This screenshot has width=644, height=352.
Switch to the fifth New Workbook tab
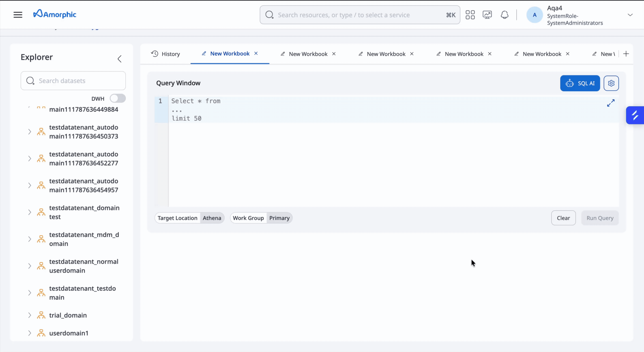(x=542, y=54)
